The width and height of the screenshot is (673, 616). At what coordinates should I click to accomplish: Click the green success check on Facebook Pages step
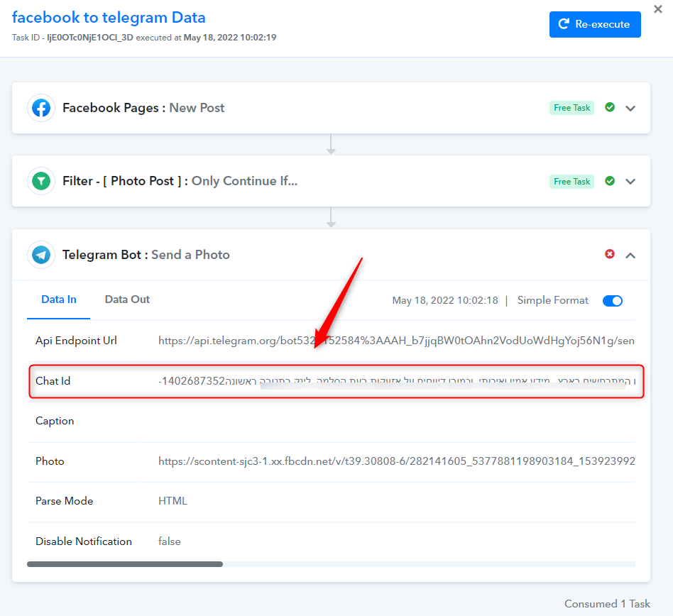(x=610, y=107)
